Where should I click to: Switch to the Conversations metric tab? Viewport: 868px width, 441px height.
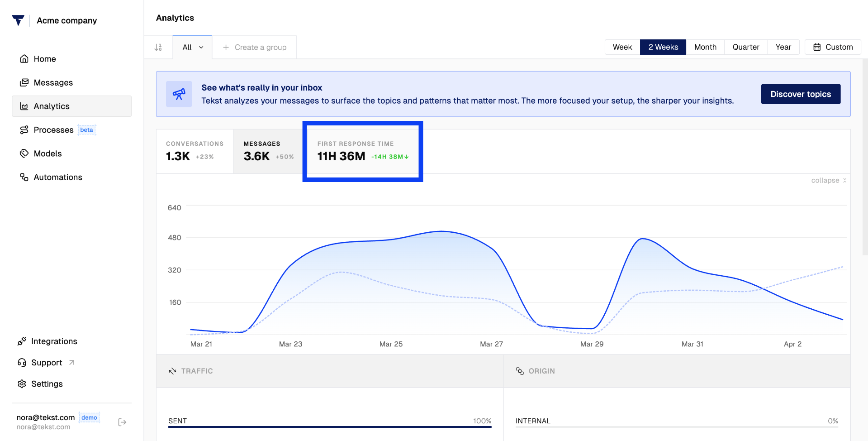195,151
